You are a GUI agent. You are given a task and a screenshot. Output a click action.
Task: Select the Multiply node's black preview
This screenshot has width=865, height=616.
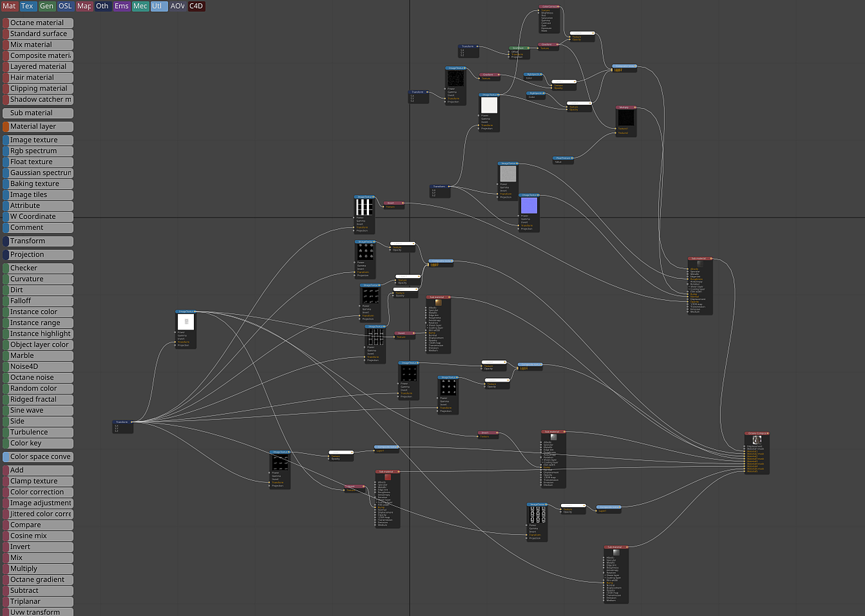626,118
